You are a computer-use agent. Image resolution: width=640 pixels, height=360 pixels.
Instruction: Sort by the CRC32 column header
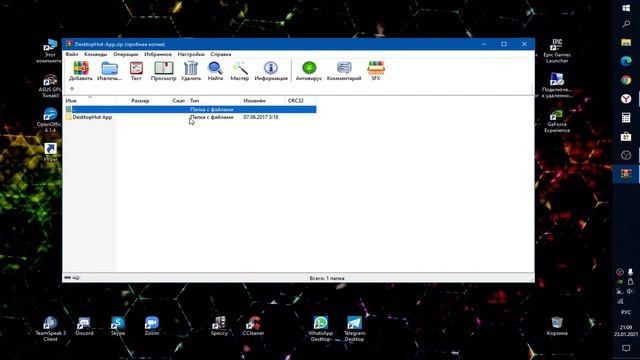(296, 100)
